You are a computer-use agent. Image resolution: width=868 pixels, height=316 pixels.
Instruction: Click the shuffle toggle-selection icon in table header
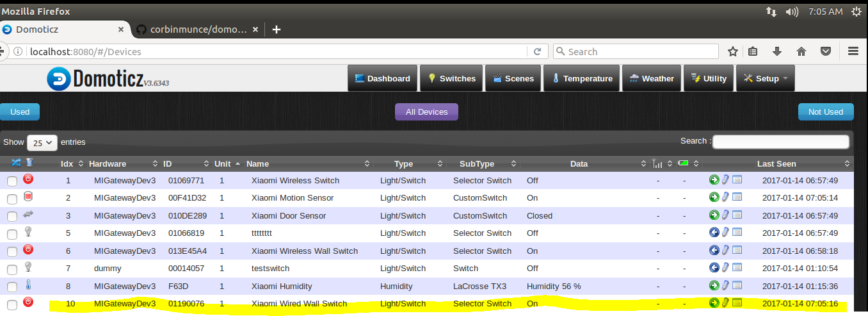tap(17, 163)
